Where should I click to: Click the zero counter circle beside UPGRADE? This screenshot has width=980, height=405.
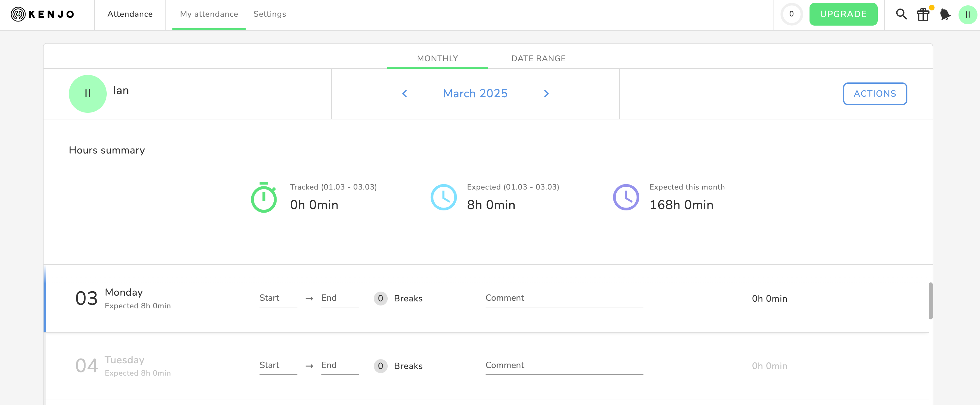[x=791, y=14]
